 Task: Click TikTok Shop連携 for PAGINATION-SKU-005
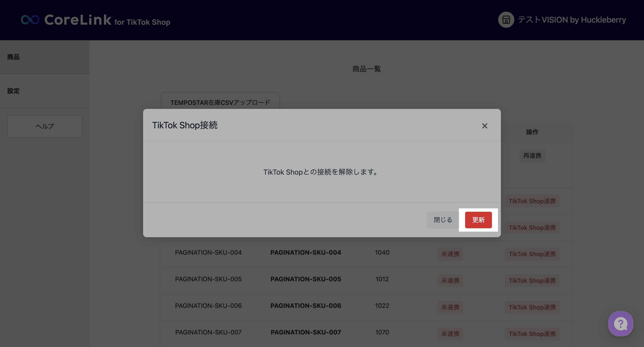pyautogui.click(x=532, y=281)
